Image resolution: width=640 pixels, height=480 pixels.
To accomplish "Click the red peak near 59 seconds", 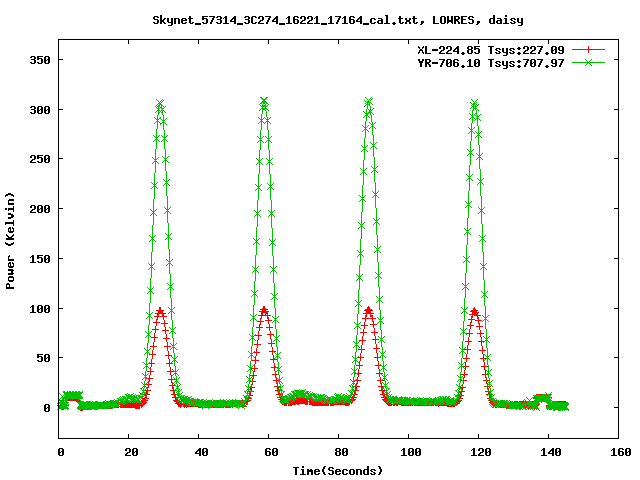I will pyautogui.click(x=264, y=310).
